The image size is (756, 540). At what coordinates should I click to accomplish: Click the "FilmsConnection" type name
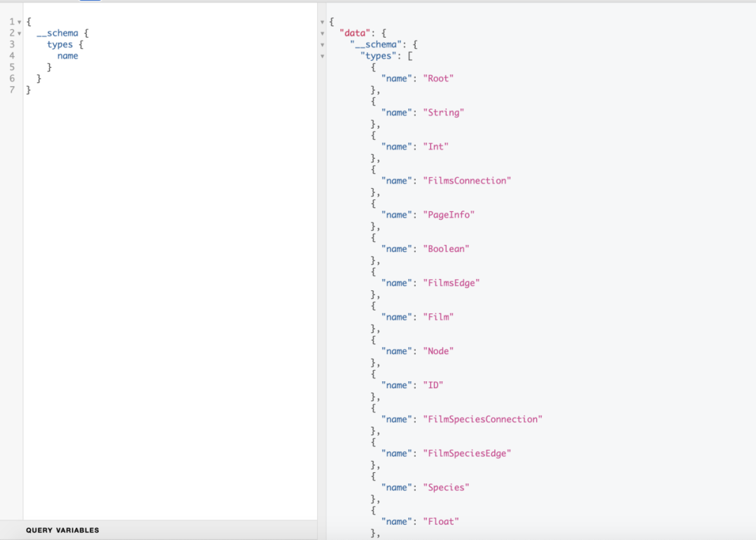coord(467,180)
